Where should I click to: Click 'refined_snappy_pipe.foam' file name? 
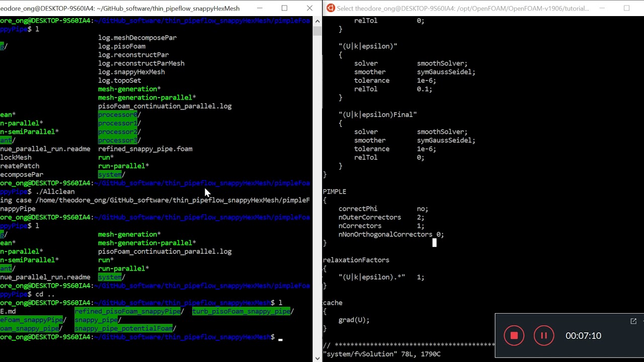[145, 149]
